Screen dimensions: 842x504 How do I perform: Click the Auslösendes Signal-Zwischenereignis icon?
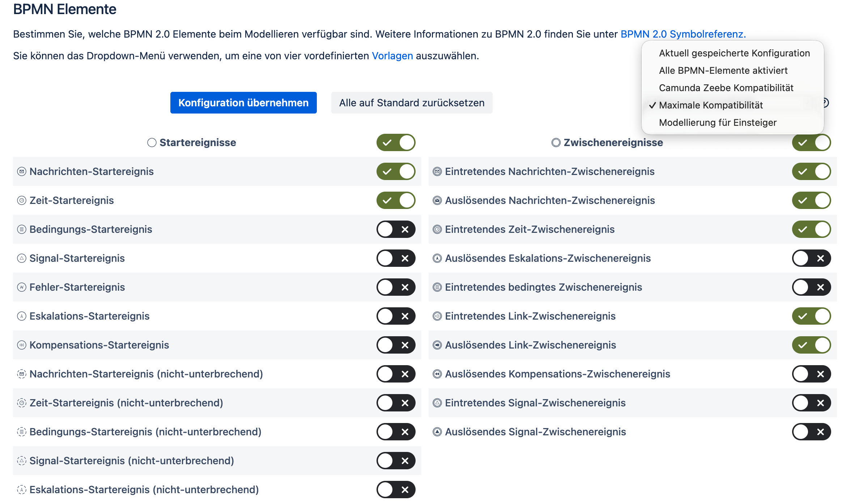click(437, 432)
